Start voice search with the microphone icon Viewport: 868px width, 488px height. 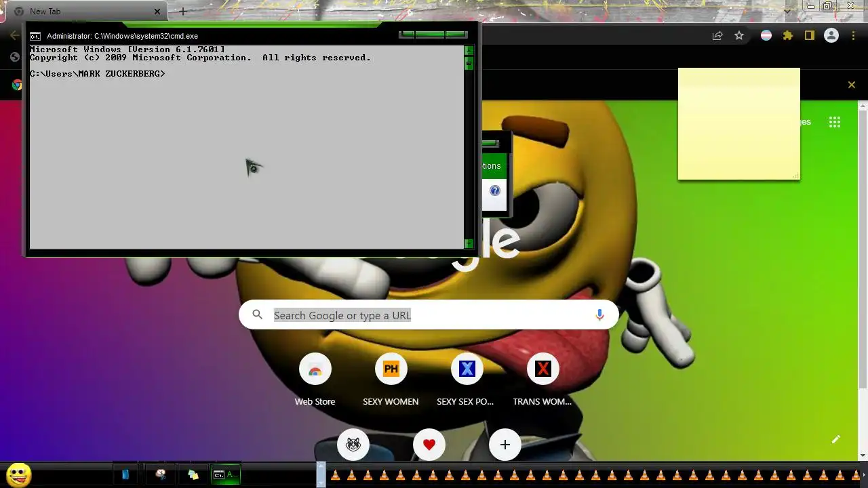pyautogui.click(x=599, y=315)
